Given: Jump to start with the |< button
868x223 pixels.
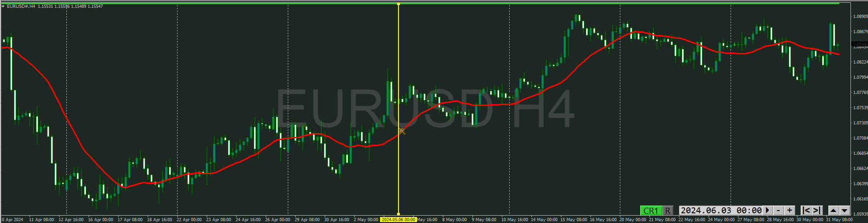Looking at the screenshot, I should tap(806, 211).
